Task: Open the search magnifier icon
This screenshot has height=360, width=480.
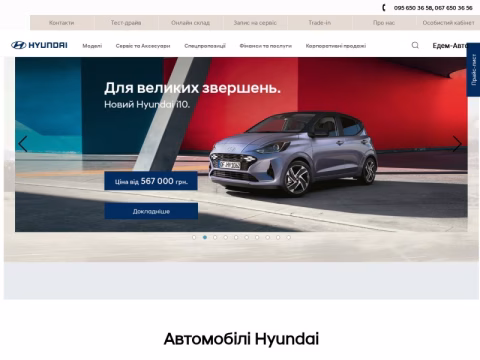Action: (415, 45)
